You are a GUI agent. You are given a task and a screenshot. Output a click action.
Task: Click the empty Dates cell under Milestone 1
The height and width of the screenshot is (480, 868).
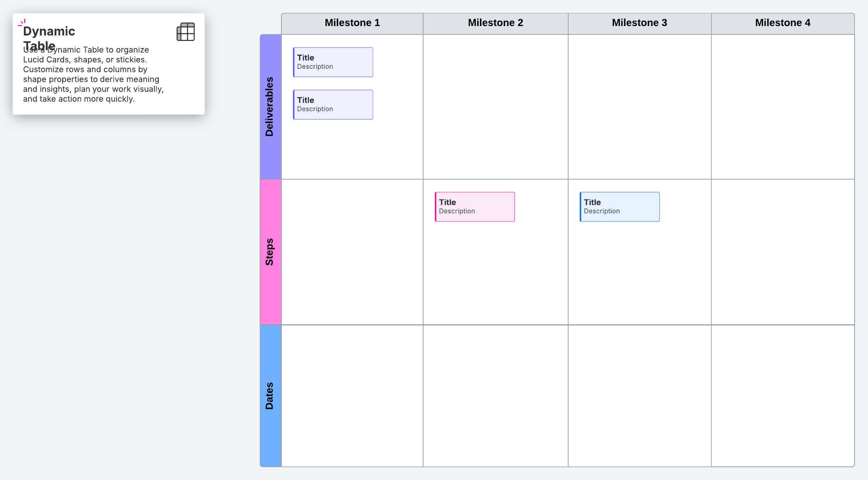(x=352, y=396)
